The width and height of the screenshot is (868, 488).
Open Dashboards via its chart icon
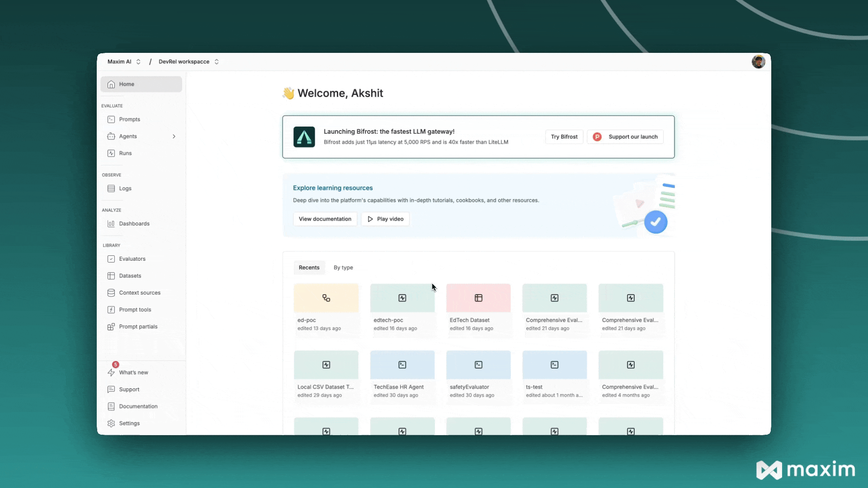click(111, 224)
